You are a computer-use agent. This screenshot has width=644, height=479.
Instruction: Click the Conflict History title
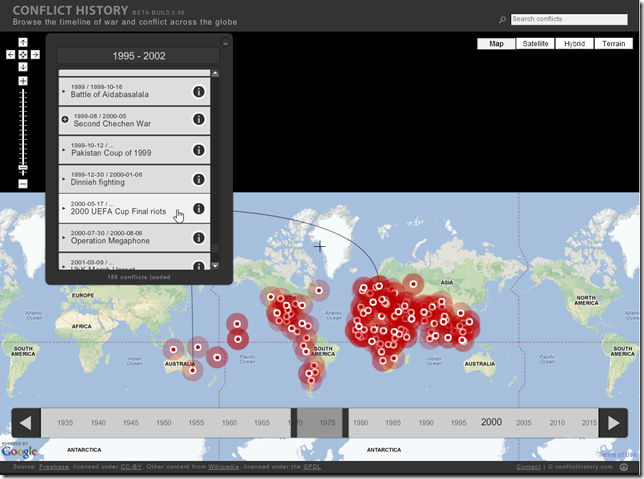(70, 10)
